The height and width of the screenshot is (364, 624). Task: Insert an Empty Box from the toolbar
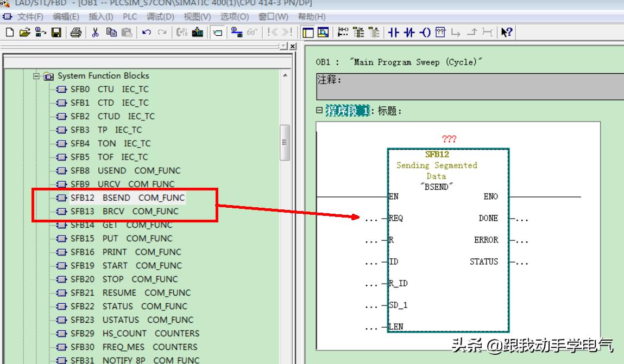tap(441, 34)
